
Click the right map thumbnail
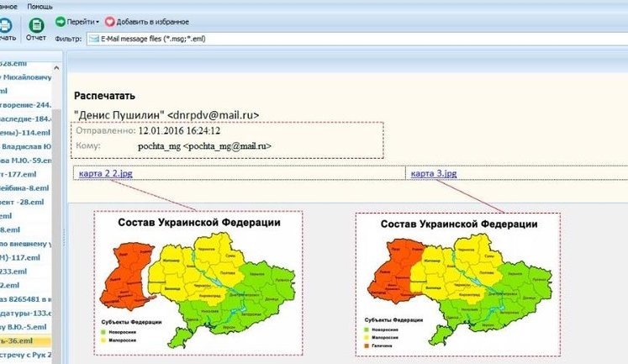click(458, 284)
